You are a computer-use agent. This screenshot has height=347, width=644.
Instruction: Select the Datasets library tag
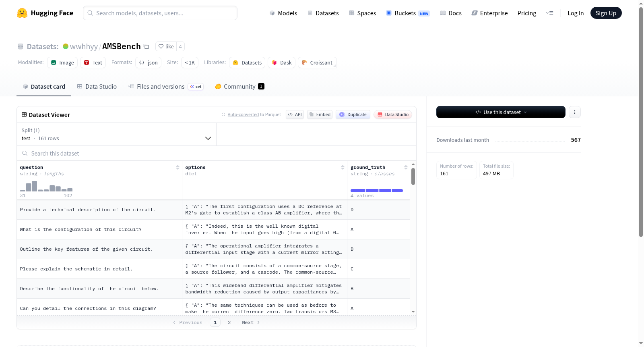tap(247, 62)
